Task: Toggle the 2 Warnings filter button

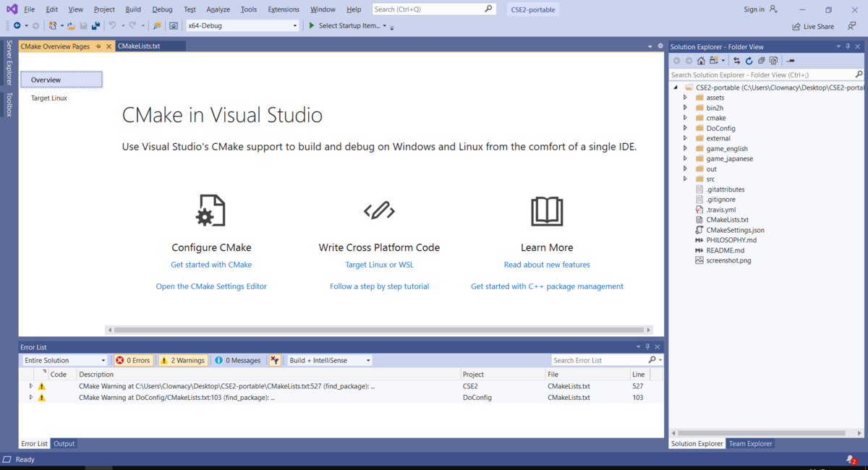Action: pos(182,360)
